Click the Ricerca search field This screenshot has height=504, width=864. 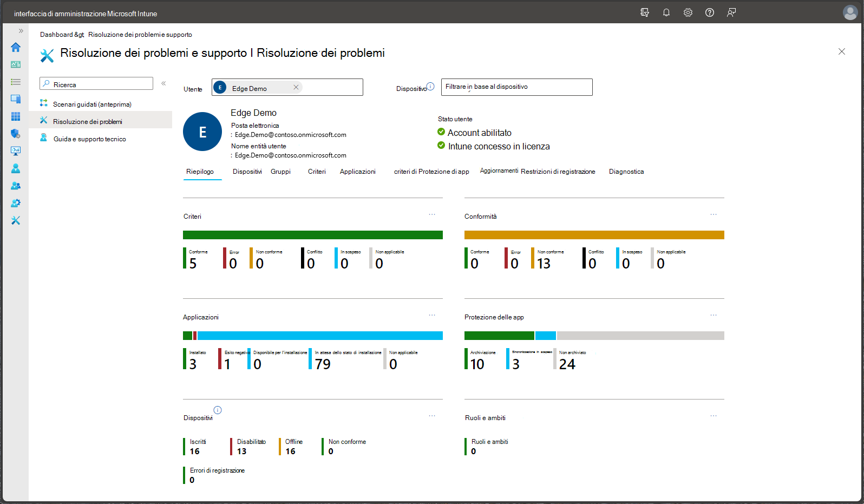coord(96,83)
